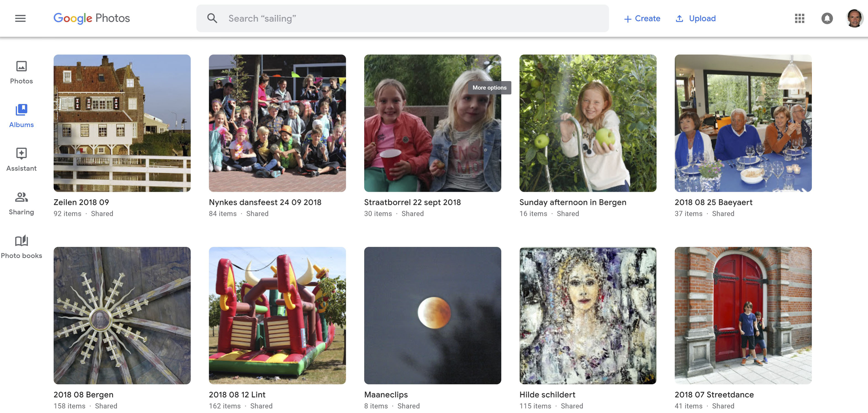Open the Nynkes dansfeest album thumbnail
Screen dimensions: 868x413
pos(277,123)
